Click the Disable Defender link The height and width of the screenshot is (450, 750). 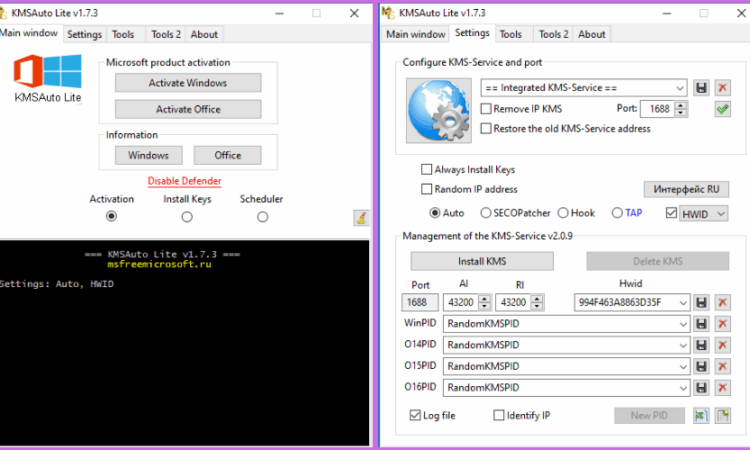(185, 181)
